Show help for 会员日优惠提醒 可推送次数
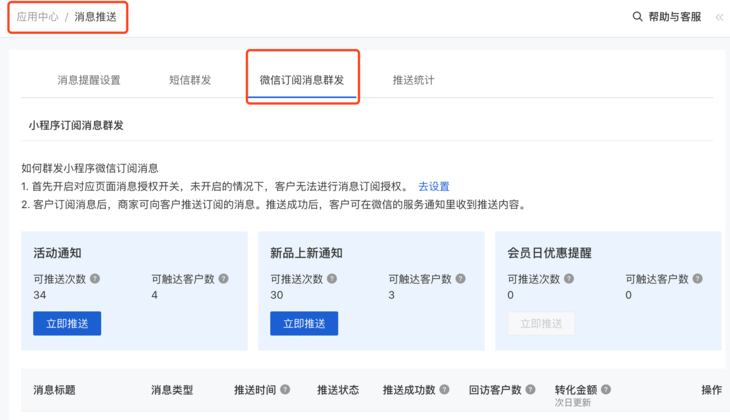 (x=569, y=278)
